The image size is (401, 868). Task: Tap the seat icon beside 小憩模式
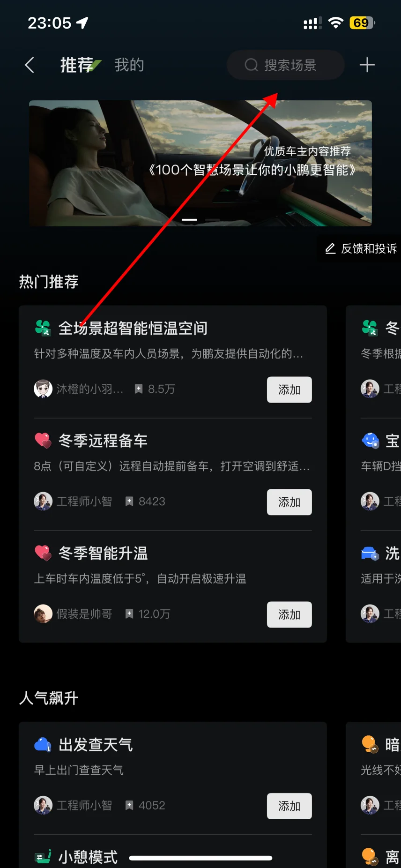[x=43, y=857]
